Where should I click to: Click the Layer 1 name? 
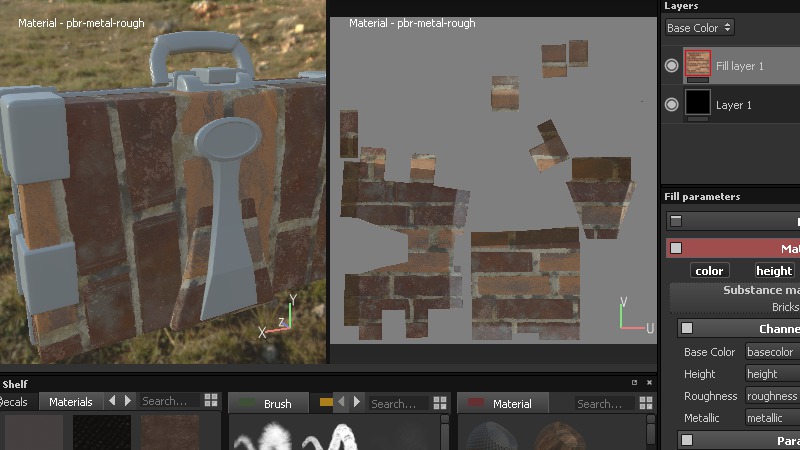[733, 105]
